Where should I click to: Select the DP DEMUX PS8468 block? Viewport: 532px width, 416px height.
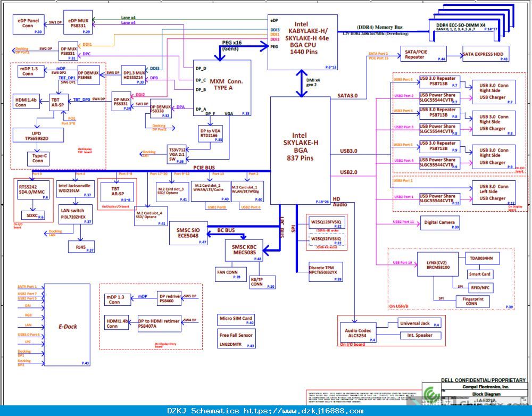(89, 75)
